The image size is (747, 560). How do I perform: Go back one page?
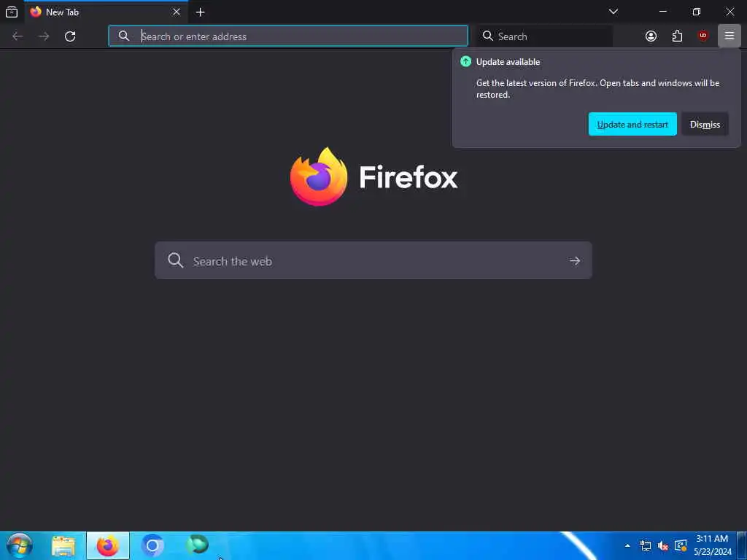18,36
